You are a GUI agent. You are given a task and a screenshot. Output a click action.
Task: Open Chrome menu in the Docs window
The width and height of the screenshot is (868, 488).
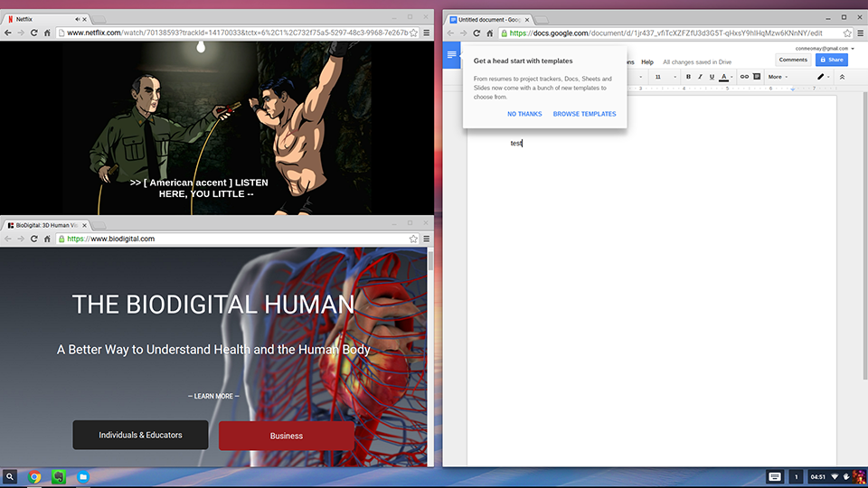860,33
